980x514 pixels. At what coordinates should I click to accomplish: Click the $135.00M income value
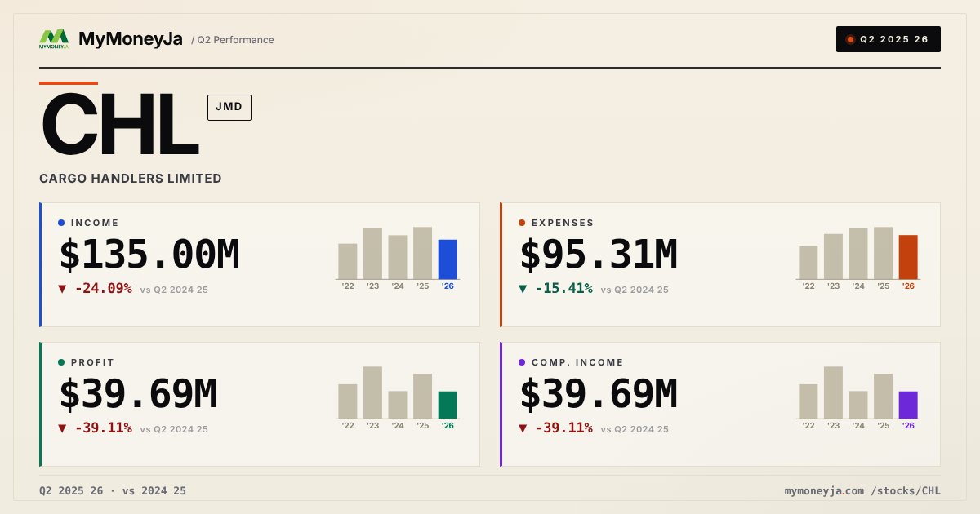149,255
